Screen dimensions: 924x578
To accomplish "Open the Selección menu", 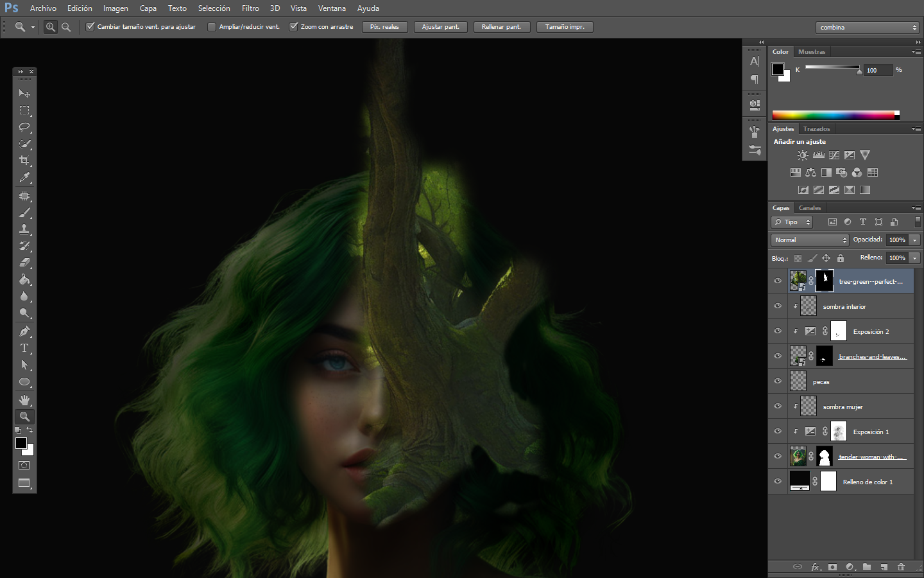I will pos(214,8).
